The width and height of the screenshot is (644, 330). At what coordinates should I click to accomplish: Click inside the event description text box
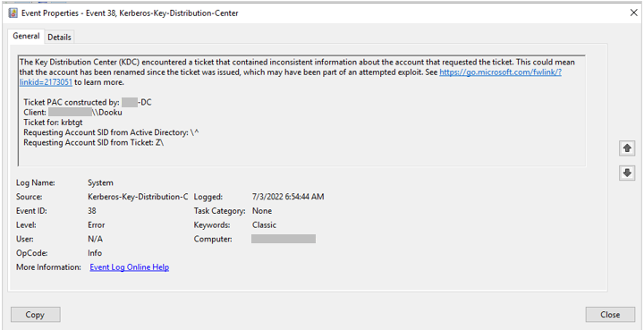point(302,111)
